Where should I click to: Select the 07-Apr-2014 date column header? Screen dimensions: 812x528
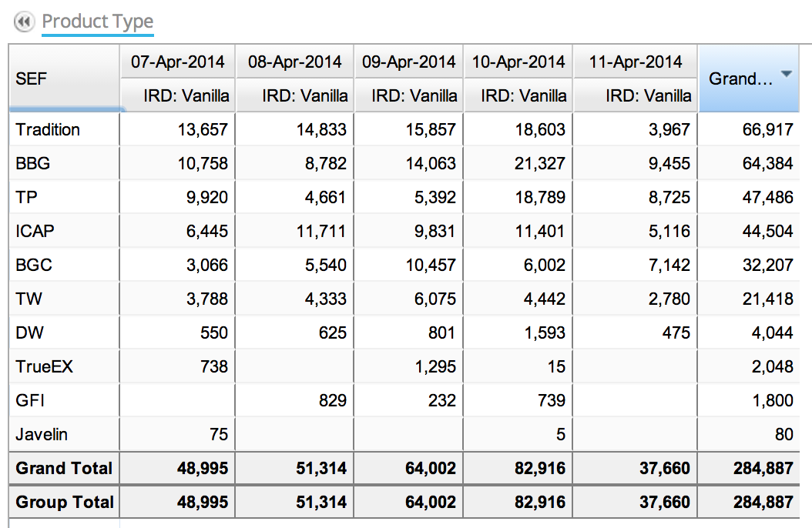click(x=178, y=62)
